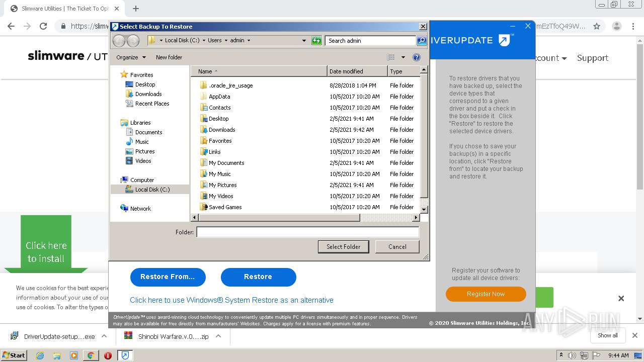644x362 pixels.
Task: Expand the arrow after Local Disk (C:) breadcrumb
Action: (204, 41)
